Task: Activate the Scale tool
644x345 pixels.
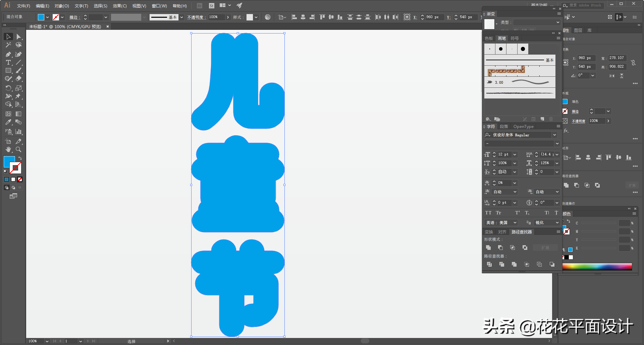Action: 19,88
